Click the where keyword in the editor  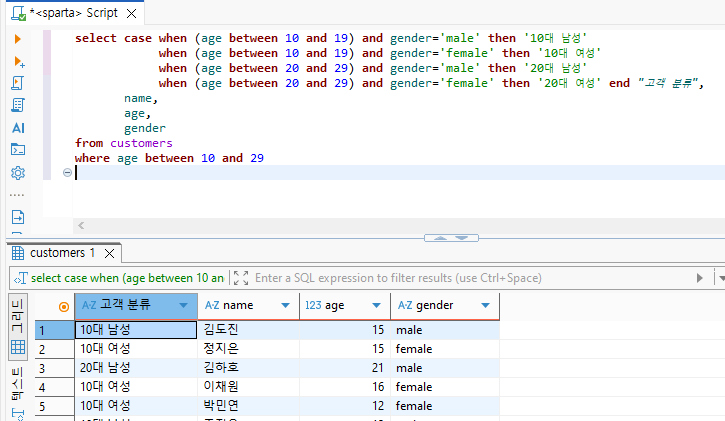pyautogui.click(x=92, y=158)
